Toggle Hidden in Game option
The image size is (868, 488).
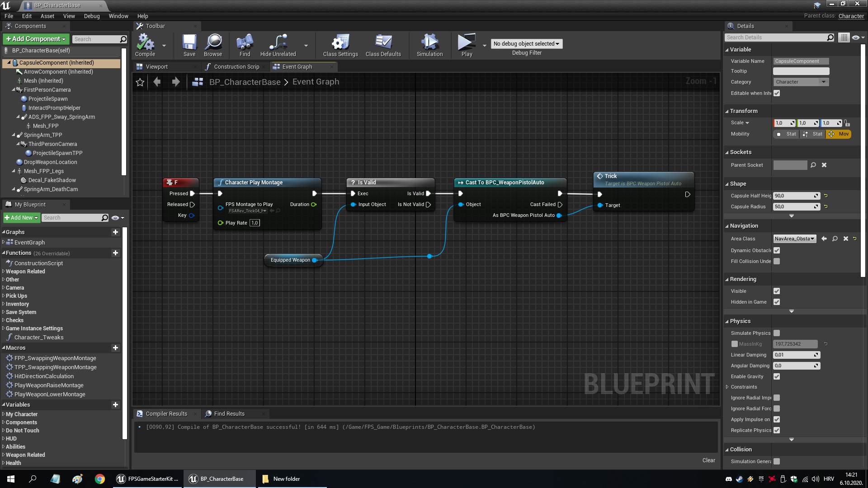[x=777, y=302]
